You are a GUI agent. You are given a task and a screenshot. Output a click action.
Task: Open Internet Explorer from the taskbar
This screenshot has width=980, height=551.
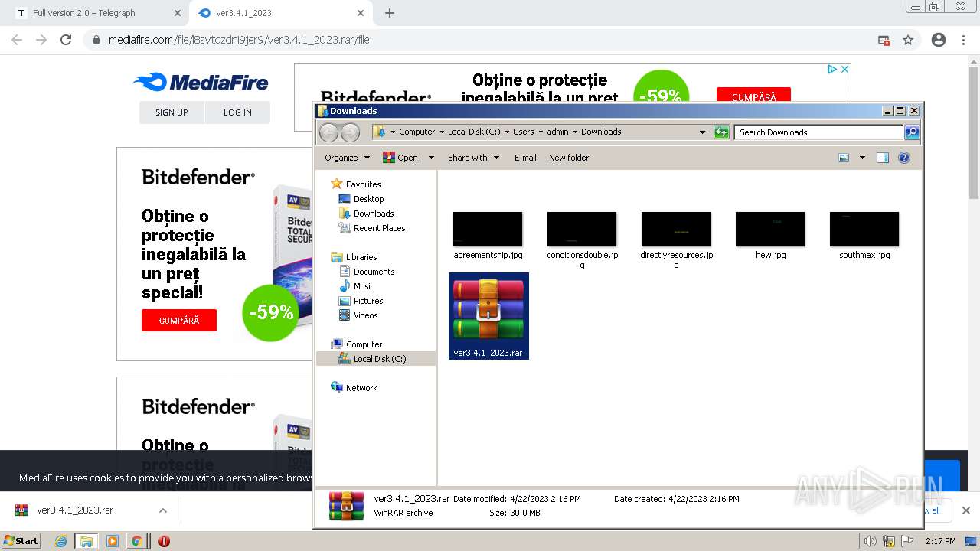tap(61, 541)
